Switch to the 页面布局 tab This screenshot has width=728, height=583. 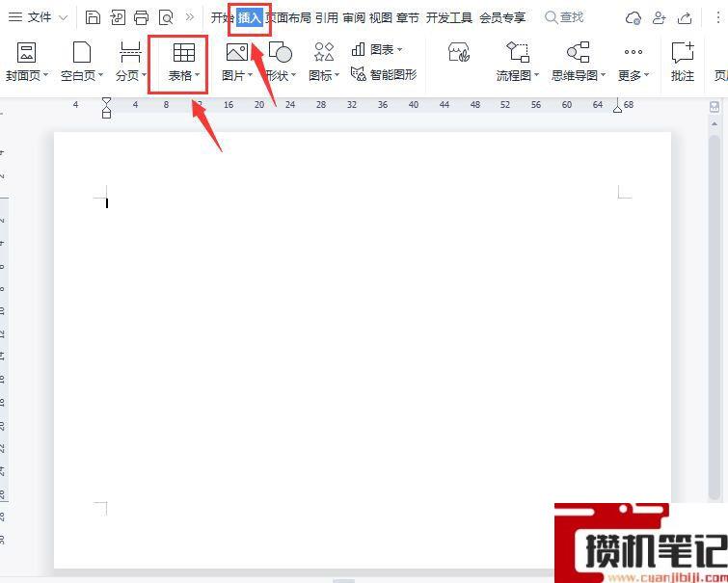tap(288, 17)
